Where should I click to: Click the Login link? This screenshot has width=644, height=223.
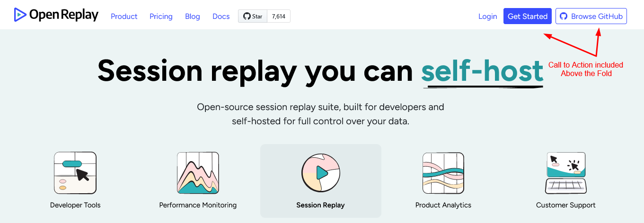coord(487,17)
